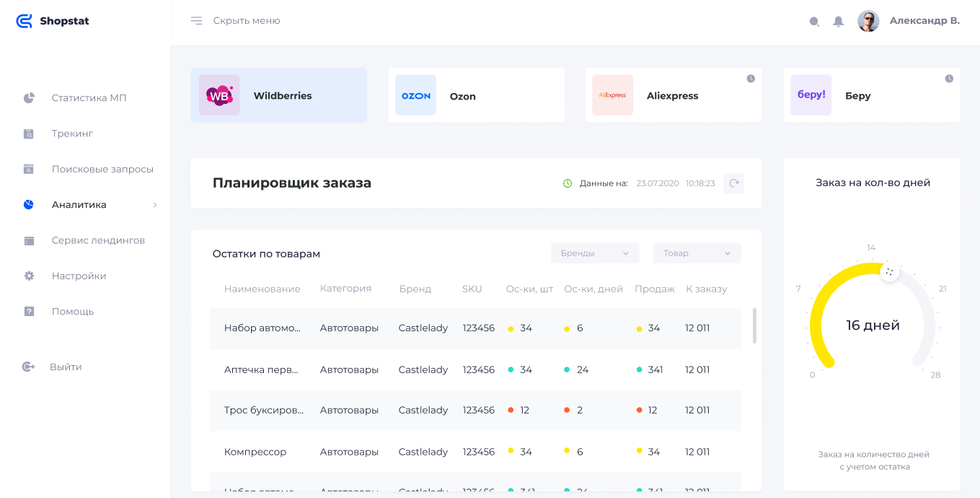Click the refresh icon next to Данные на

733,183
